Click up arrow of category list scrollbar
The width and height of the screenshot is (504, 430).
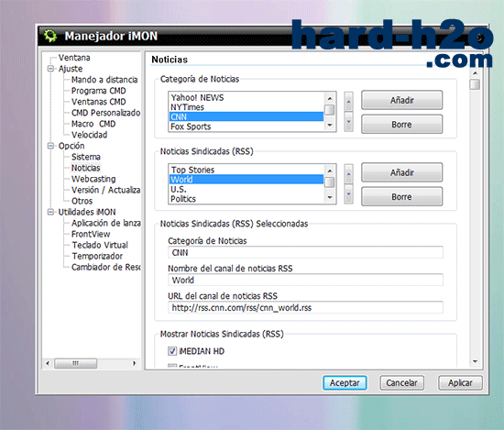(x=330, y=98)
